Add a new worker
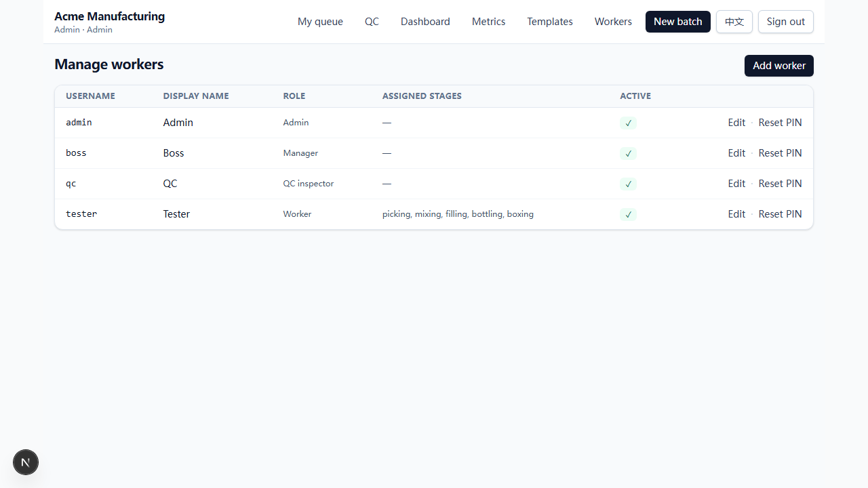Viewport: 868px width, 488px height. click(x=779, y=66)
